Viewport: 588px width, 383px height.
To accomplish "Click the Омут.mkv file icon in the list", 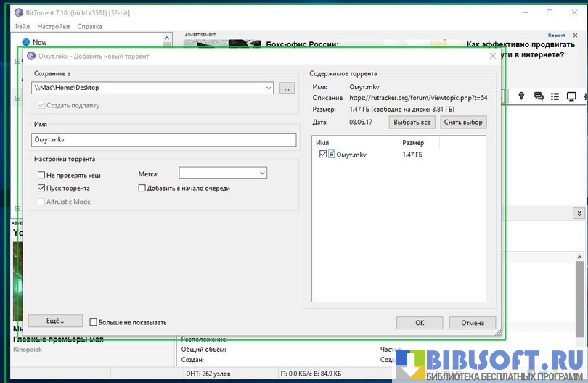I will pyautogui.click(x=331, y=155).
